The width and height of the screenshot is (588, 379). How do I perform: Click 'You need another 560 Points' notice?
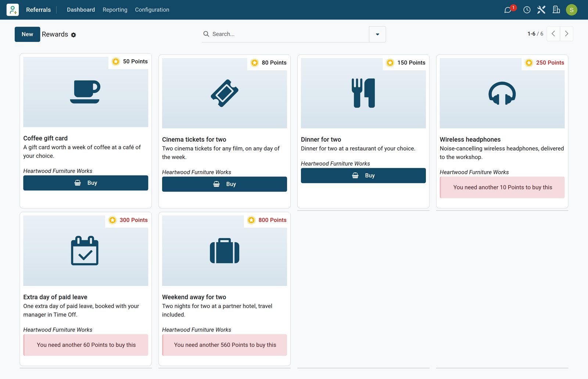tap(225, 345)
